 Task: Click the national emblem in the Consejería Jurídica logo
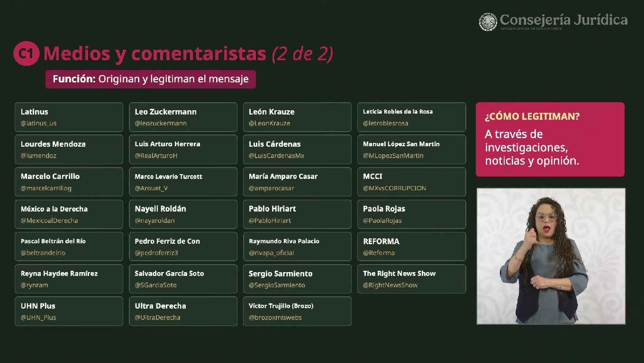(488, 22)
